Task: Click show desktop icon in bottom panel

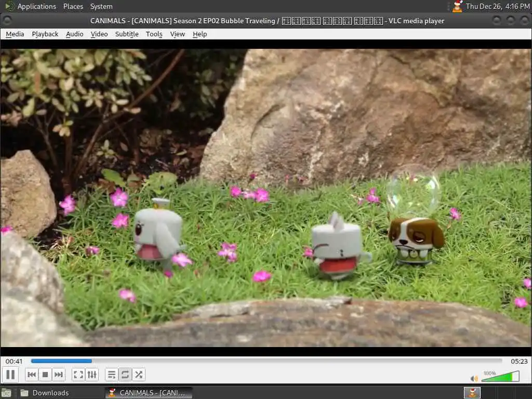Action: [6, 393]
